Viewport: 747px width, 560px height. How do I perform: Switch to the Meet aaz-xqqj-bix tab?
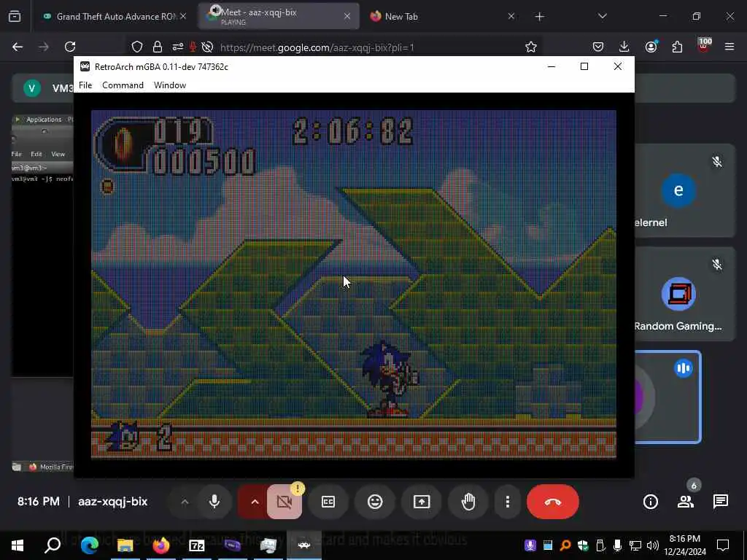(x=278, y=17)
